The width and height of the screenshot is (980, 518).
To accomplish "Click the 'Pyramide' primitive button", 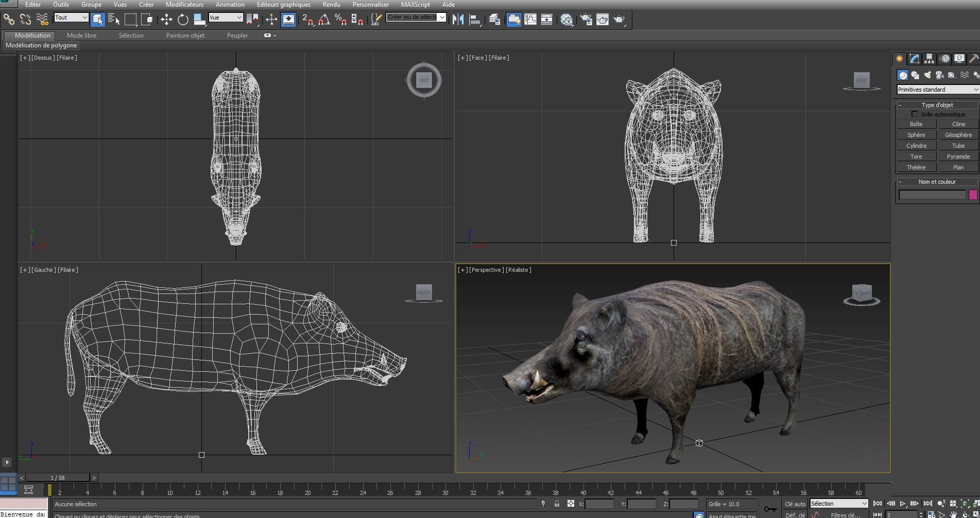I will [x=958, y=157].
